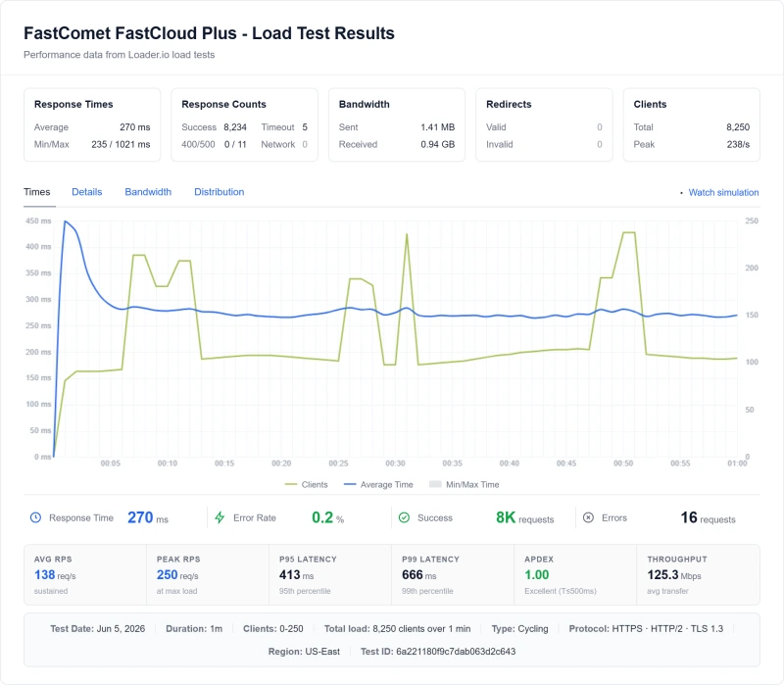The image size is (784, 685).
Task: Click the Peak value 238/s
Action: coord(738,144)
